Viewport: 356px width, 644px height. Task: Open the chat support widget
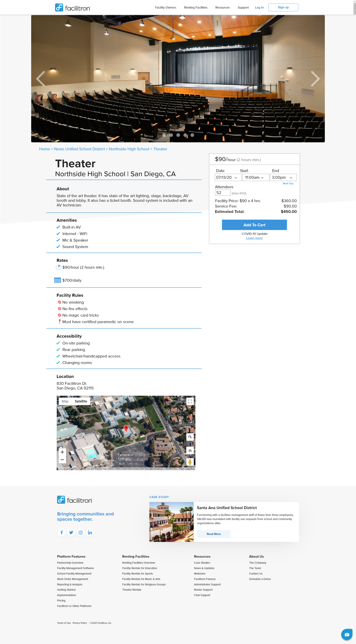tap(347, 634)
